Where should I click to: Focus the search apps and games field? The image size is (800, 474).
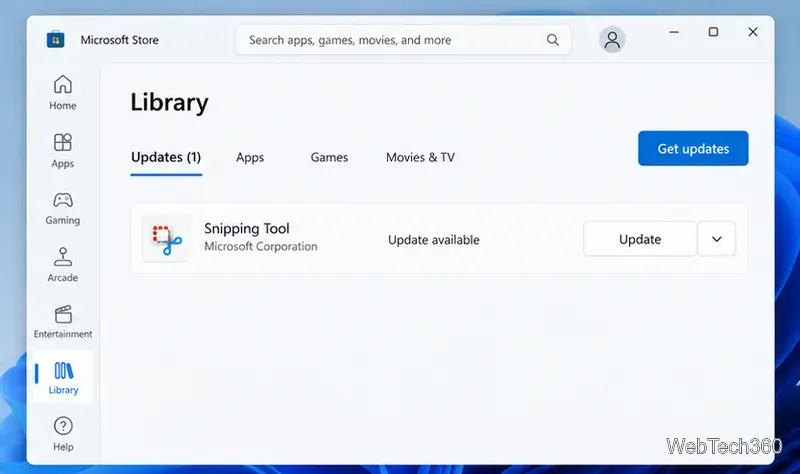click(403, 40)
